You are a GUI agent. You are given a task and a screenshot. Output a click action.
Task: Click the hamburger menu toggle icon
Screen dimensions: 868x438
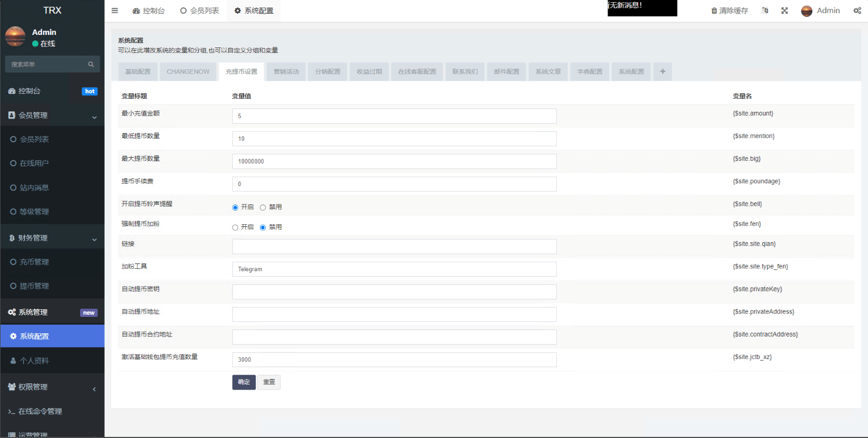pyautogui.click(x=114, y=10)
